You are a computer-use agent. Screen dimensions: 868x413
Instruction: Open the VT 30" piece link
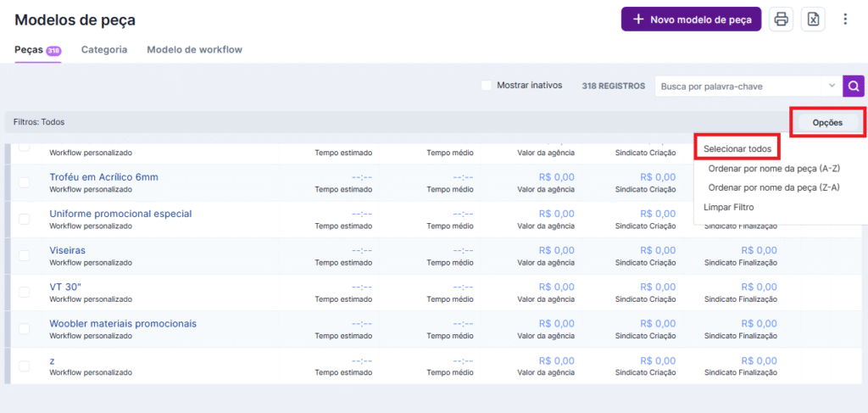65,287
